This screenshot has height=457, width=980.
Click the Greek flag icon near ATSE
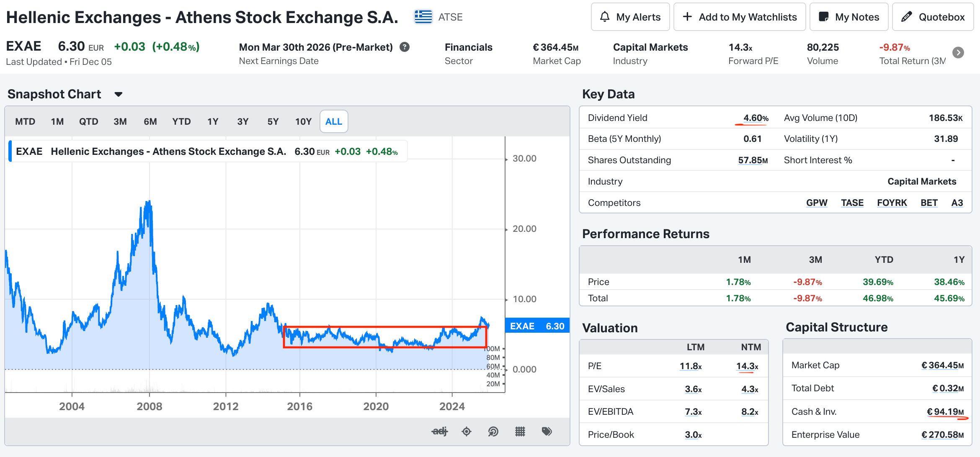(423, 17)
